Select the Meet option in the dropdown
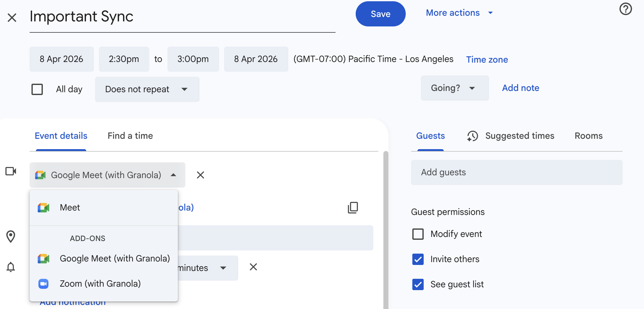 [x=104, y=208]
